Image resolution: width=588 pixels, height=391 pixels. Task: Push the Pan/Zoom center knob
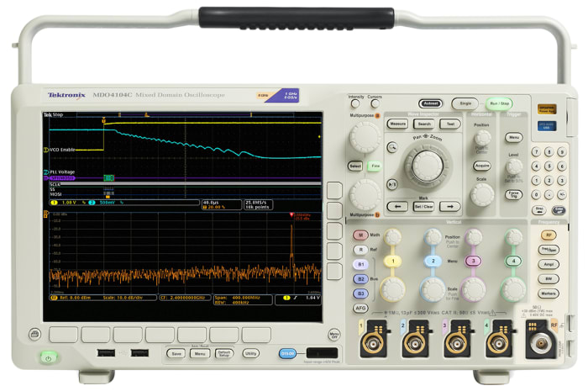(427, 166)
